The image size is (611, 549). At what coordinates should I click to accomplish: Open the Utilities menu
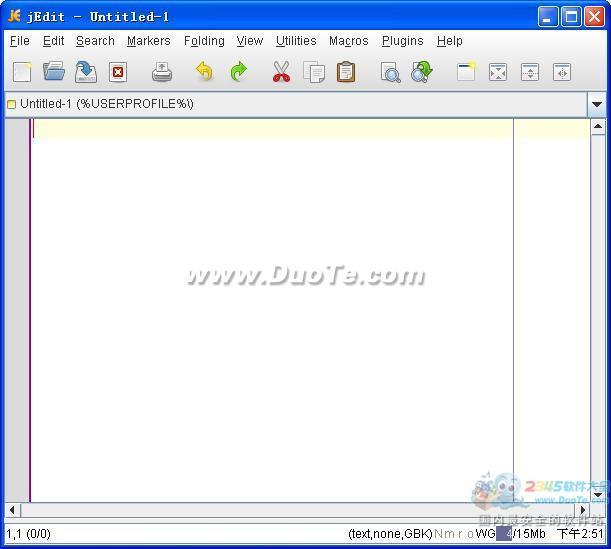click(x=296, y=41)
